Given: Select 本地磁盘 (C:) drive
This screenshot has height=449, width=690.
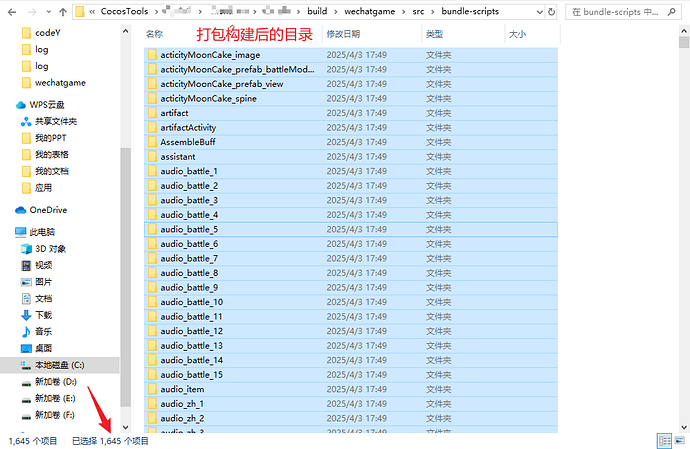Looking at the screenshot, I should 59,365.
